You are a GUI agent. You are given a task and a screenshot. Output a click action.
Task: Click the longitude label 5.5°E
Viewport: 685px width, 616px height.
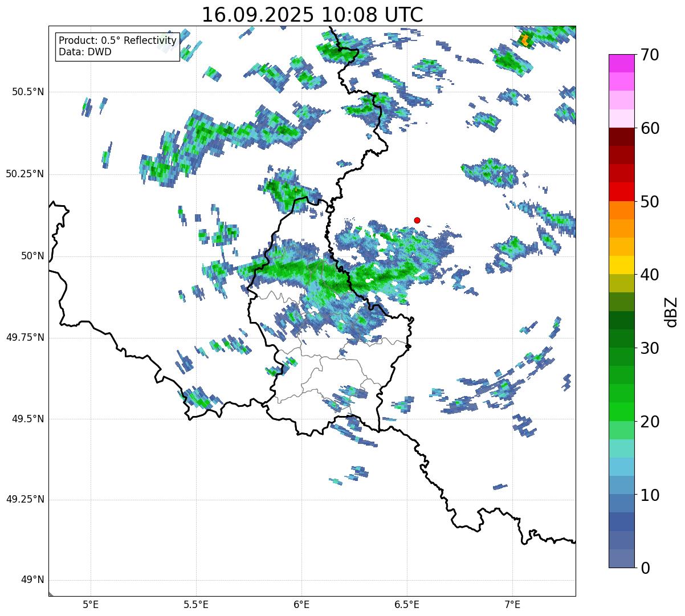tap(196, 605)
